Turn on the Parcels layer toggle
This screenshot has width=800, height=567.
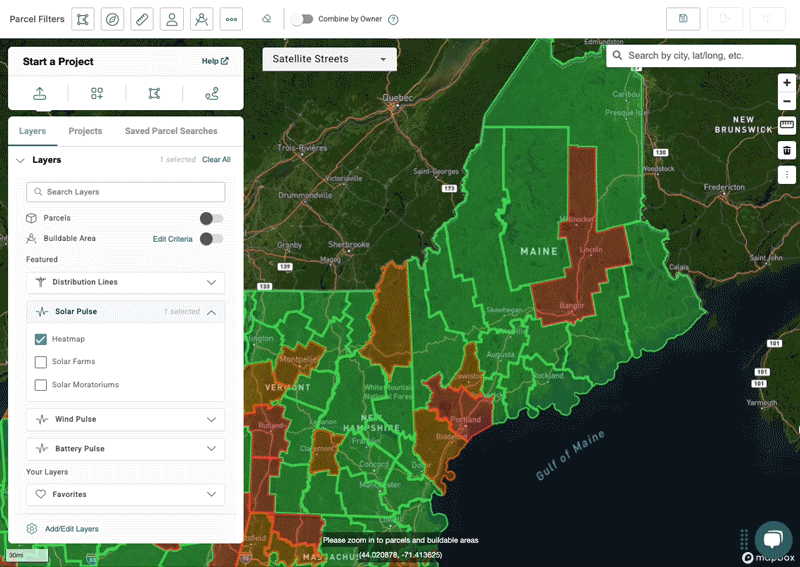click(211, 218)
